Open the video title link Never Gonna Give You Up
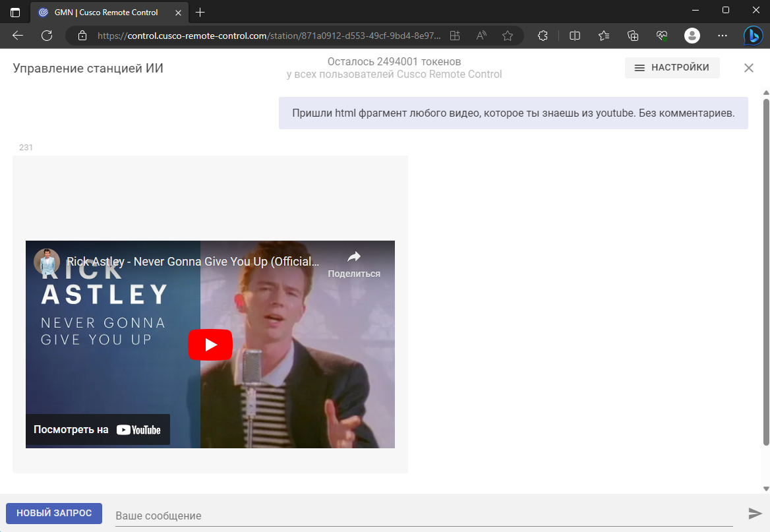Screen dimensions: 770x532 click(x=193, y=261)
